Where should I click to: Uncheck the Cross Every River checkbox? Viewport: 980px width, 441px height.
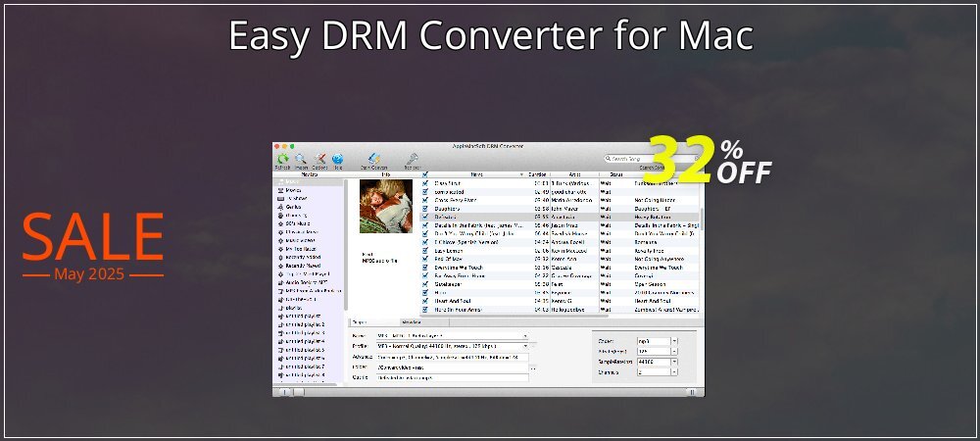click(x=425, y=200)
